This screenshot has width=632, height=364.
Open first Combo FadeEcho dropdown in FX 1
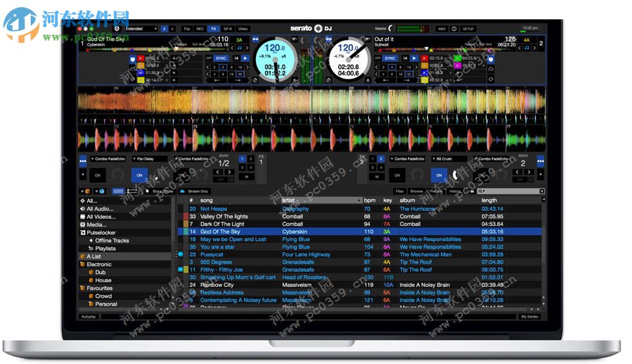pos(108,159)
